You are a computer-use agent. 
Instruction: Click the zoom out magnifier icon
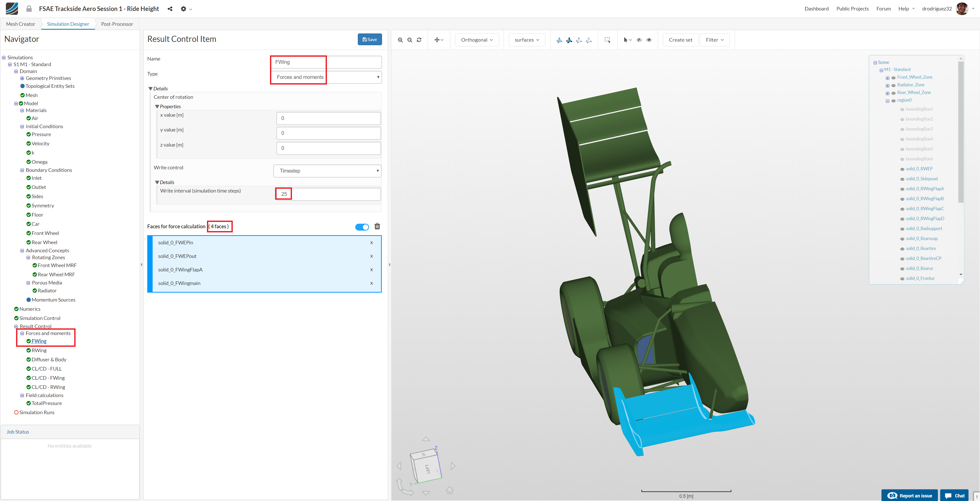coord(410,40)
